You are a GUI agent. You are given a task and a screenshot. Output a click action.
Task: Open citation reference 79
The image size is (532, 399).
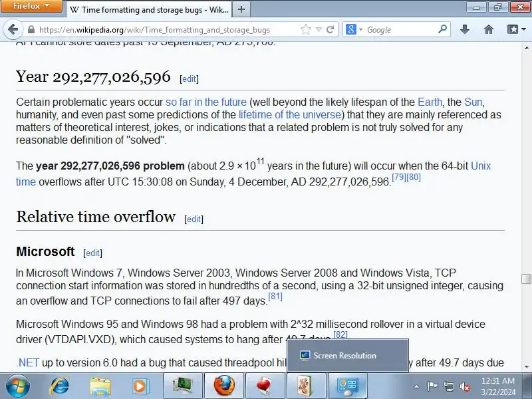click(x=399, y=177)
